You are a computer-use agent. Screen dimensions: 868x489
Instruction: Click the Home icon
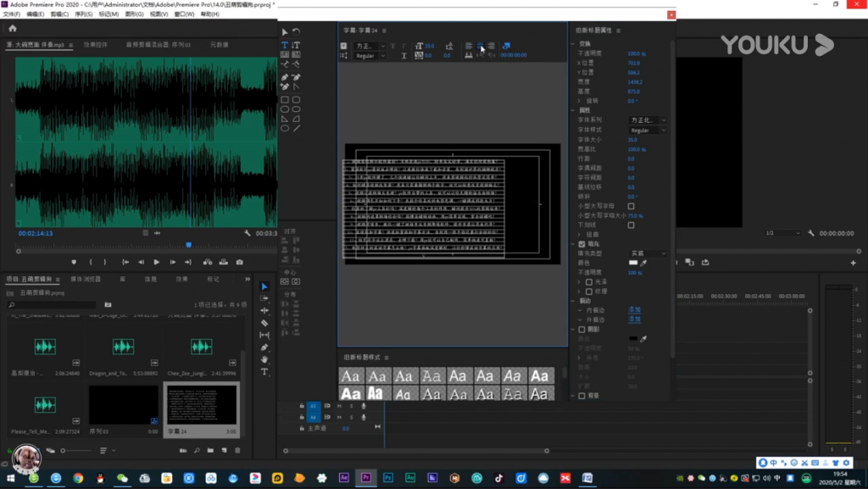13,28
